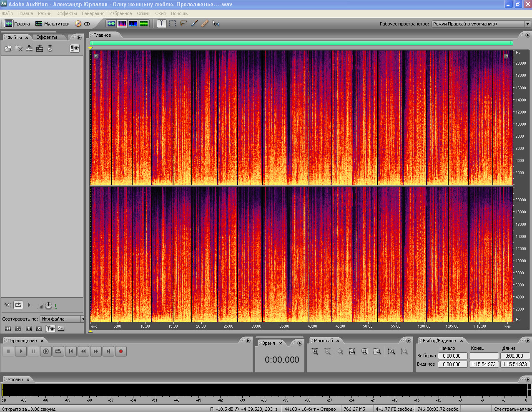Open Перемещение panel options menu arrow
The image size is (532, 412).
click(248, 341)
